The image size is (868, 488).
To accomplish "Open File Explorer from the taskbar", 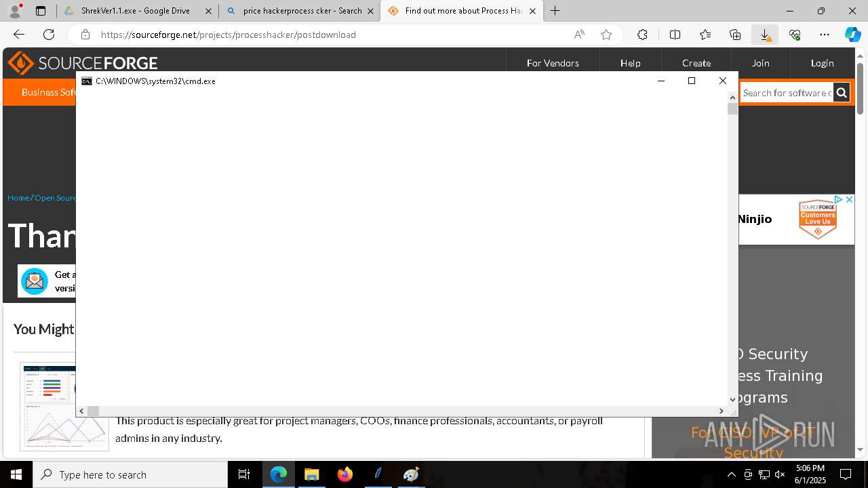I will (312, 474).
